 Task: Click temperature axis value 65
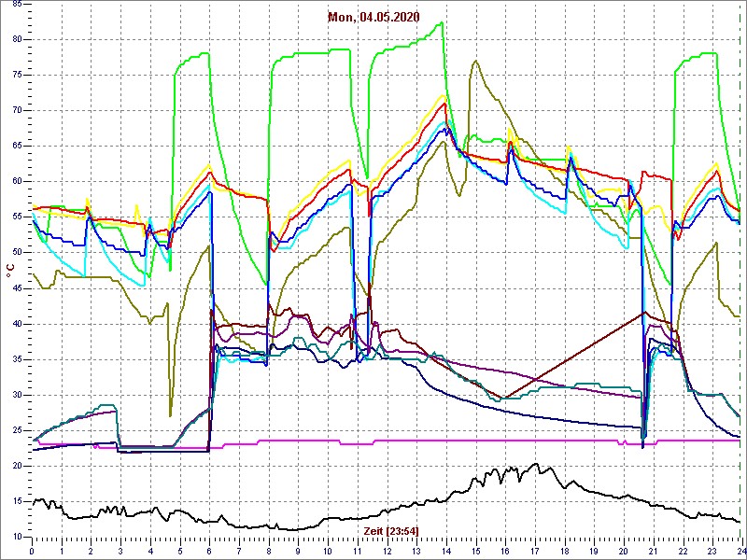(16, 147)
